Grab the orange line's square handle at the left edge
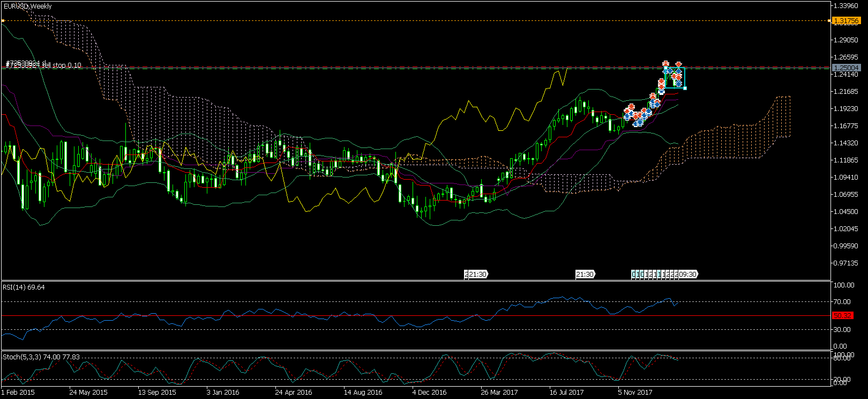Screen dimensions: 868x399 (x=3, y=21)
